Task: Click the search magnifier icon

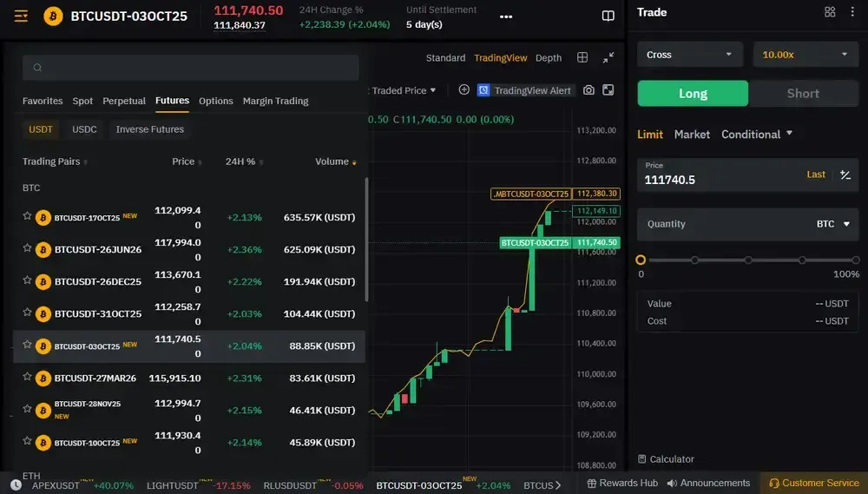Action: click(x=37, y=68)
